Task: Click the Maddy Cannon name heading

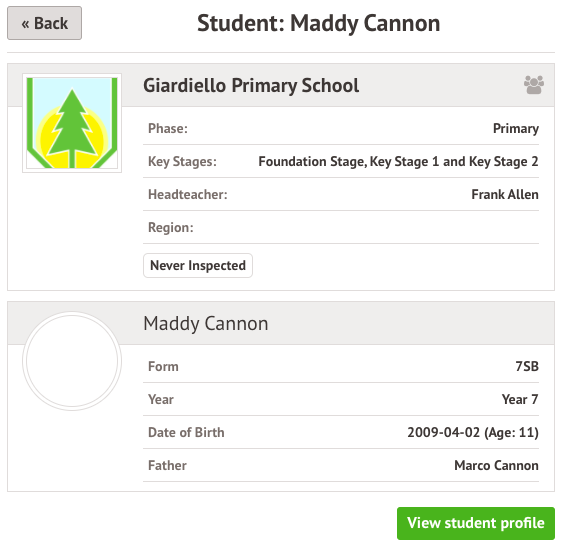Action: tap(206, 323)
